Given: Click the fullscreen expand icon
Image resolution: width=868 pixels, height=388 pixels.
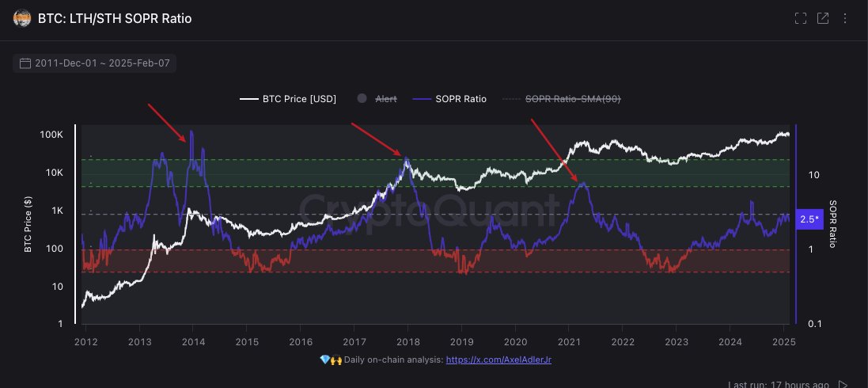Looking at the screenshot, I should 800,18.
